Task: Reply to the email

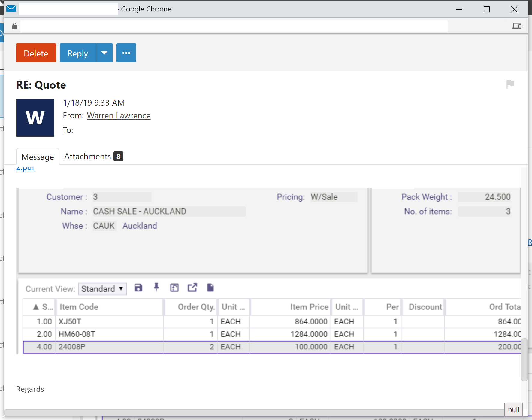Action: (x=77, y=53)
